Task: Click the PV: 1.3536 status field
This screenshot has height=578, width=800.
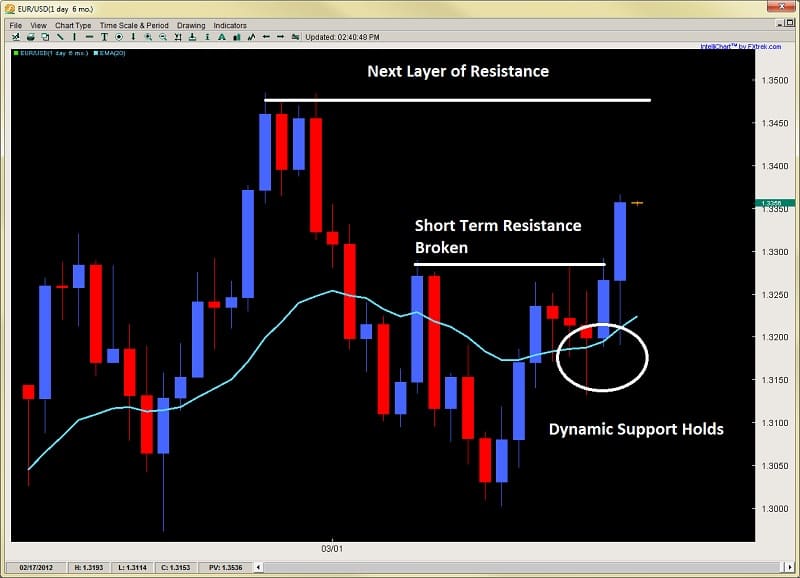Action: pos(226,567)
